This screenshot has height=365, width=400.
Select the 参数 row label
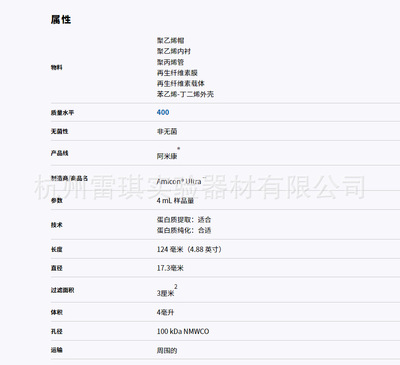point(56,200)
